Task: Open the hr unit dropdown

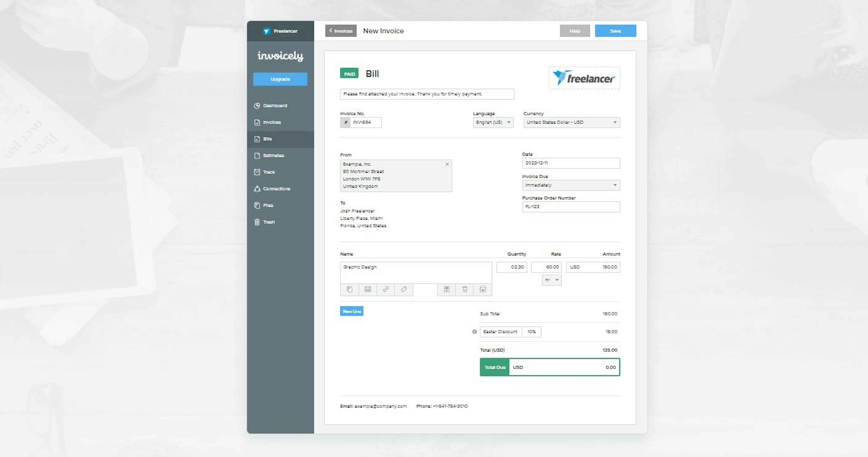Action: (x=552, y=280)
